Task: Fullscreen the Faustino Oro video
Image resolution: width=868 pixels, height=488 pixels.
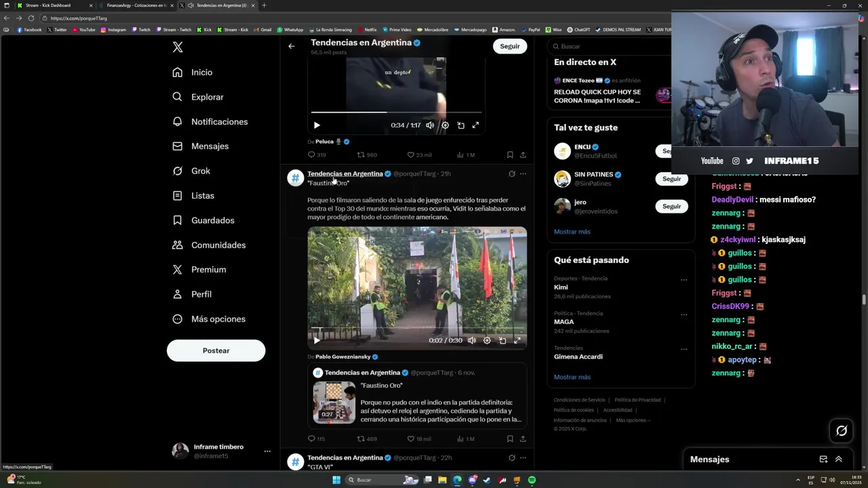Action: coord(517,341)
